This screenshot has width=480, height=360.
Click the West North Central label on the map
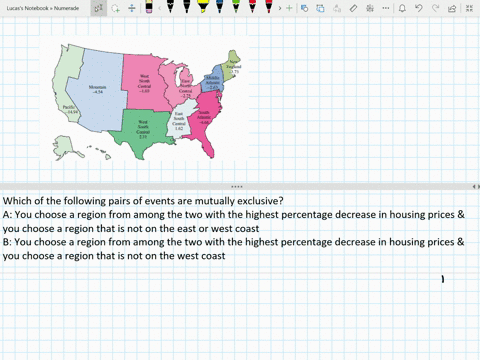[144, 83]
